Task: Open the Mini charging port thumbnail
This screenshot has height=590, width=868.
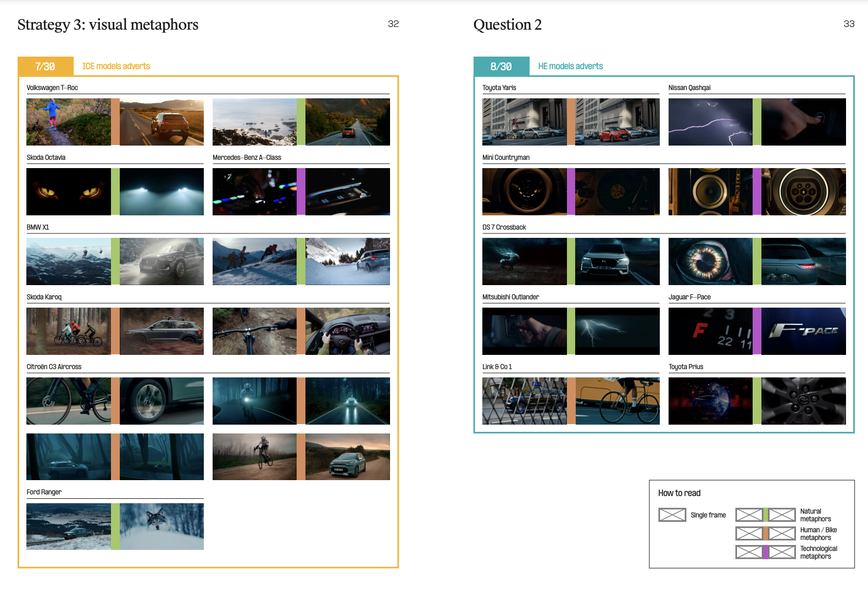Action: [804, 192]
